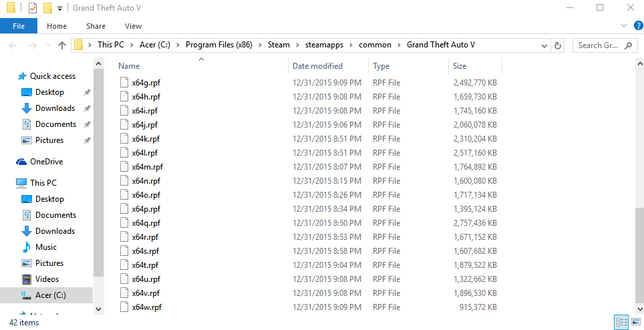This screenshot has height=330, width=644.
Task: Open the address bar history dropdown
Action: (544, 45)
